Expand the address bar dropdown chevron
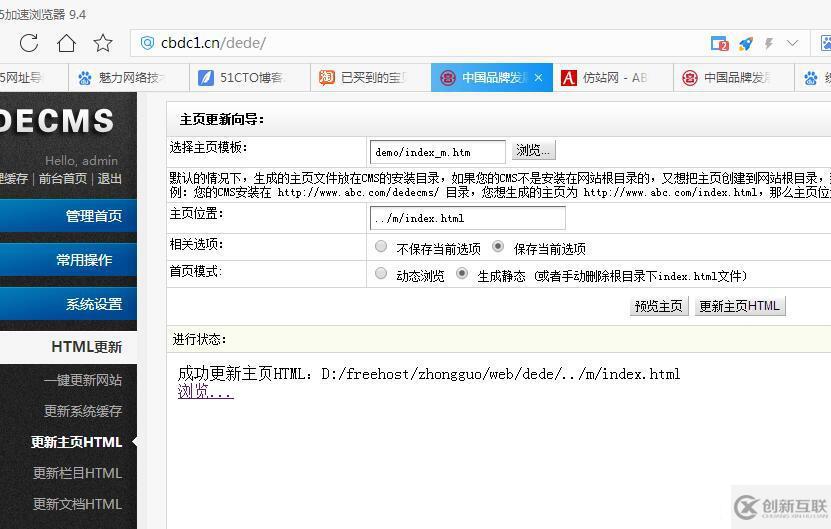This screenshot has width=831, height=529. tap(792, 43)
